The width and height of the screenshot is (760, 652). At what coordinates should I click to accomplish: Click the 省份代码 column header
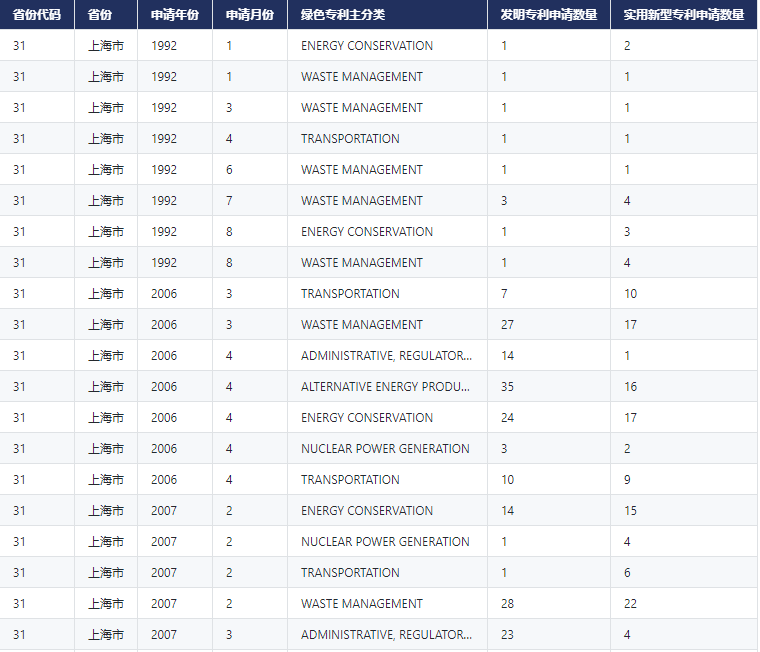[x=37, y=15]
